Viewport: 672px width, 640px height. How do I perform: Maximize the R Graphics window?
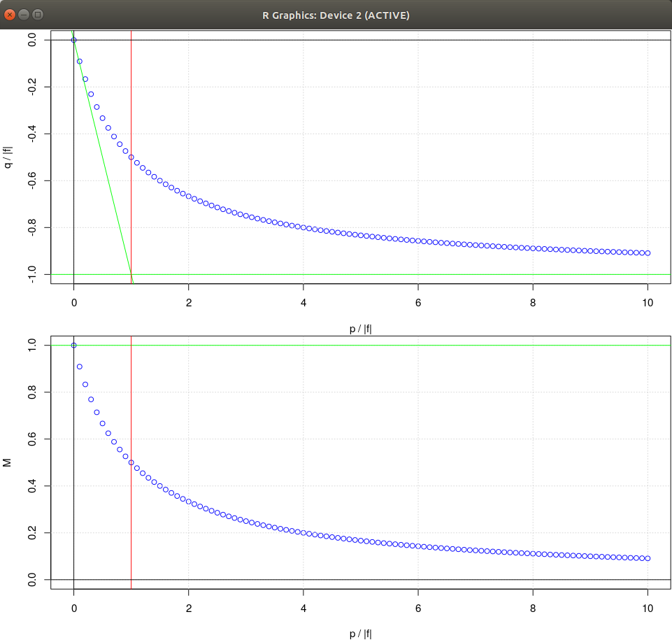pyautogui.click(x=38, y=15)
